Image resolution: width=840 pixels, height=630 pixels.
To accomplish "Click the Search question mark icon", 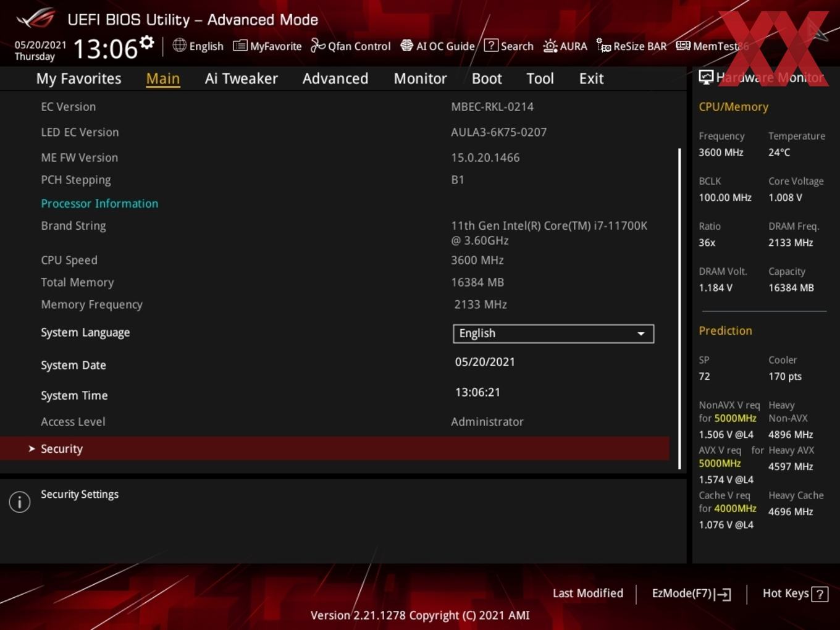I will tap(491, 45).
